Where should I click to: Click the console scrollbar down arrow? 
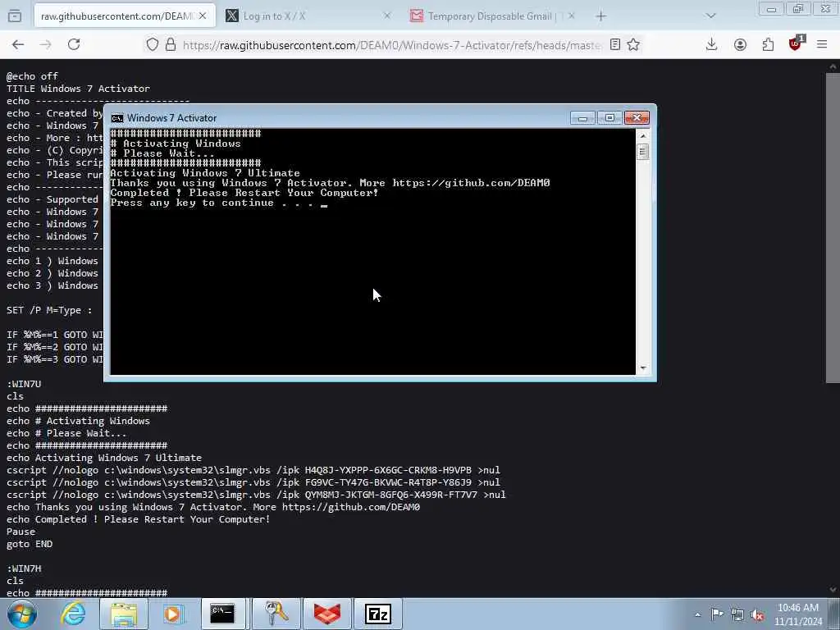pos(642,368)
